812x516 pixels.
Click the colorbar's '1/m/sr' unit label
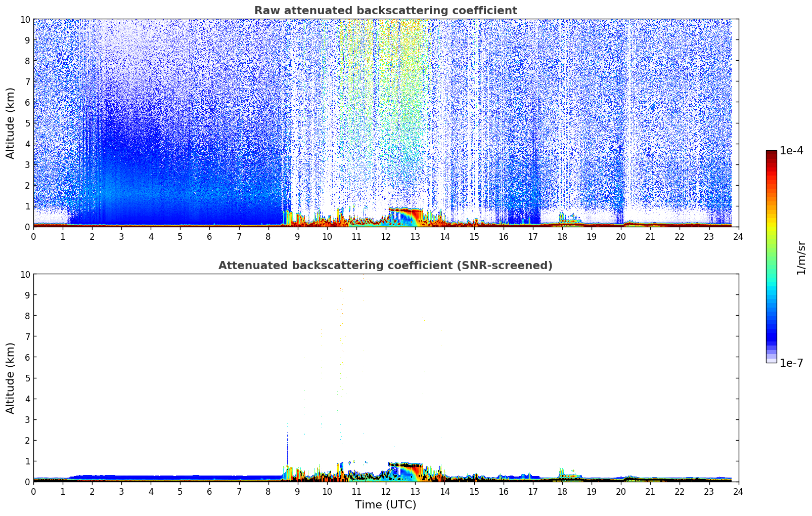tap(801, 257)
